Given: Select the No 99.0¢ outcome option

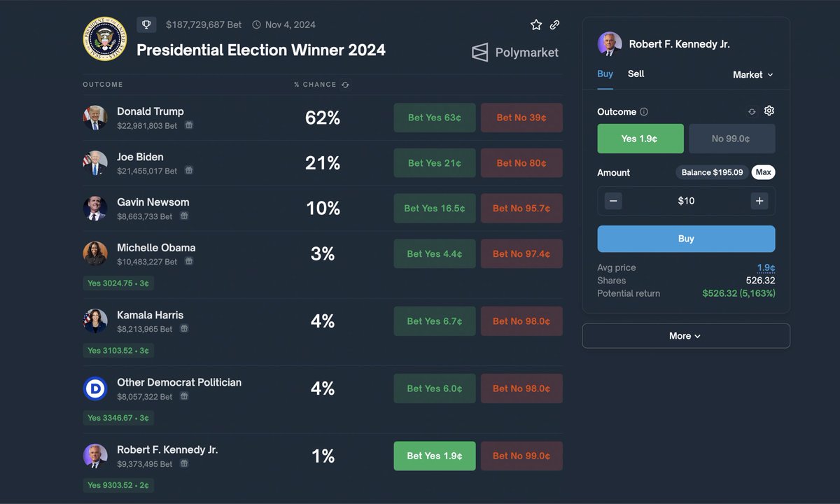Looking at the screenshot, I should click(732, 139).
